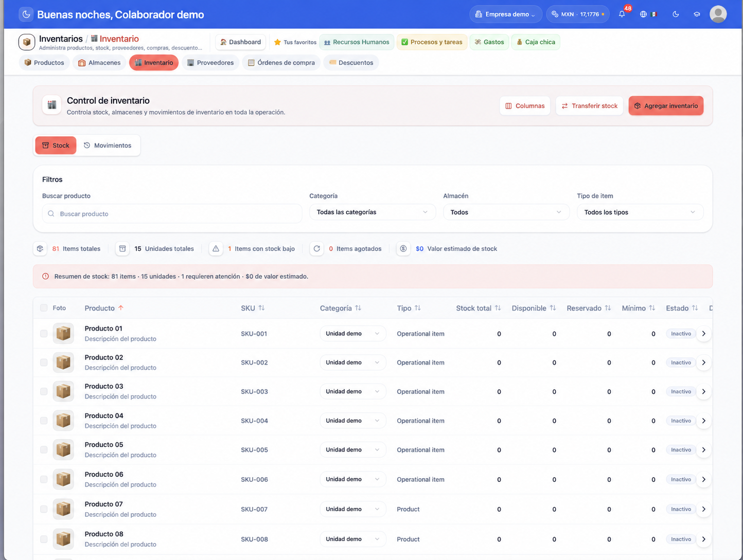
Task: Expand Producto 05 row chevron
Action: (x=703, y=450)
